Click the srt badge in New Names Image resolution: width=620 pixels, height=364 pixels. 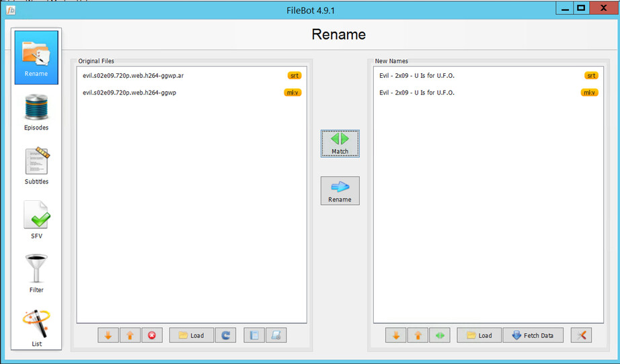pos(591,75)
